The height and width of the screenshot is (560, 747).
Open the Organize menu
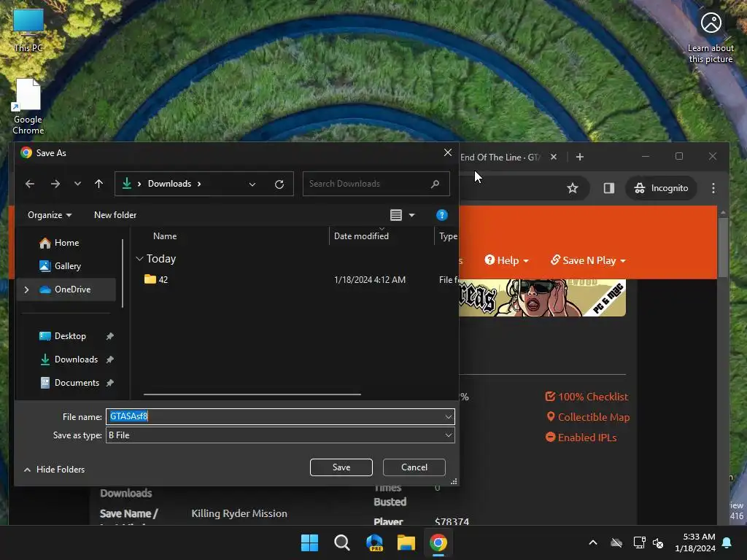(50, 215)
